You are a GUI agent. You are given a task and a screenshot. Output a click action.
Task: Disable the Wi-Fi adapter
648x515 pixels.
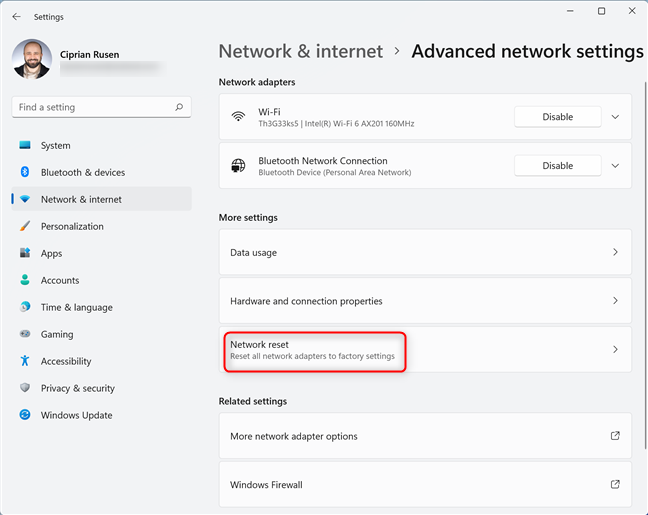(557, 117)
